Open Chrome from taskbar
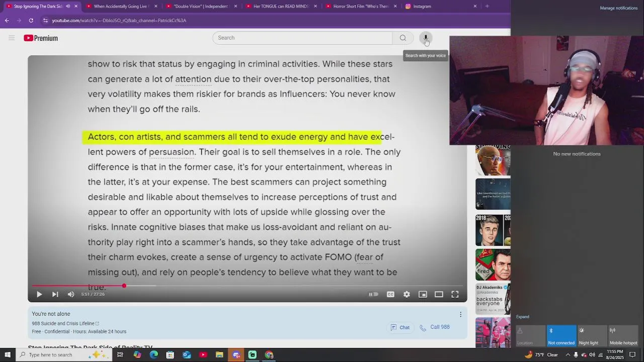 click(269, 355)
